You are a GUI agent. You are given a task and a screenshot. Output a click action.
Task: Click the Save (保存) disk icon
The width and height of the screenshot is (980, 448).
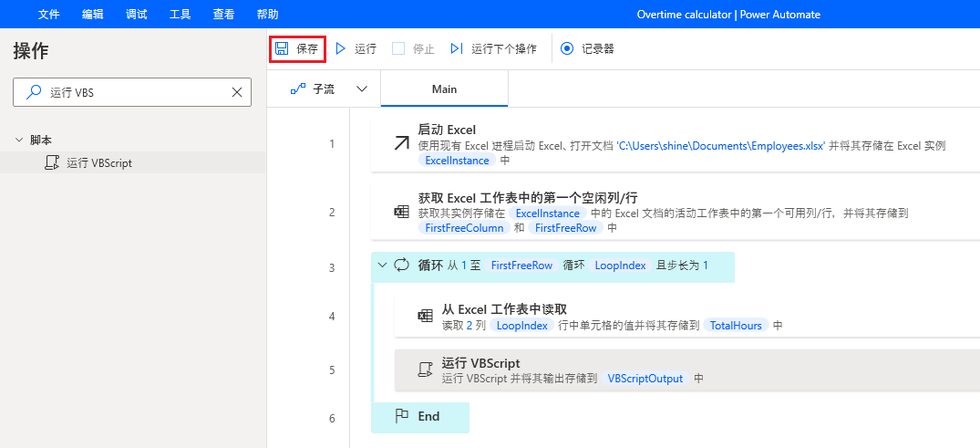pyautogui.click(x=282, y=48)
